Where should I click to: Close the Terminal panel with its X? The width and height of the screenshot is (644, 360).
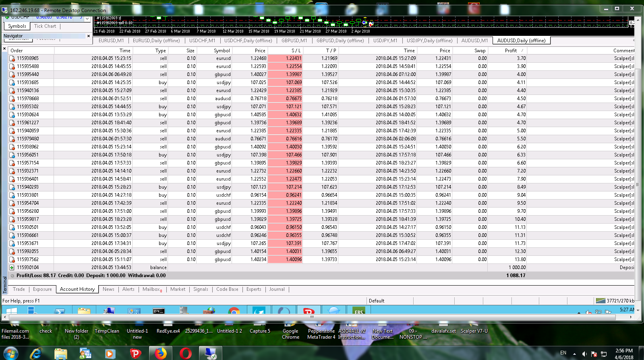[x=4, y=49]
